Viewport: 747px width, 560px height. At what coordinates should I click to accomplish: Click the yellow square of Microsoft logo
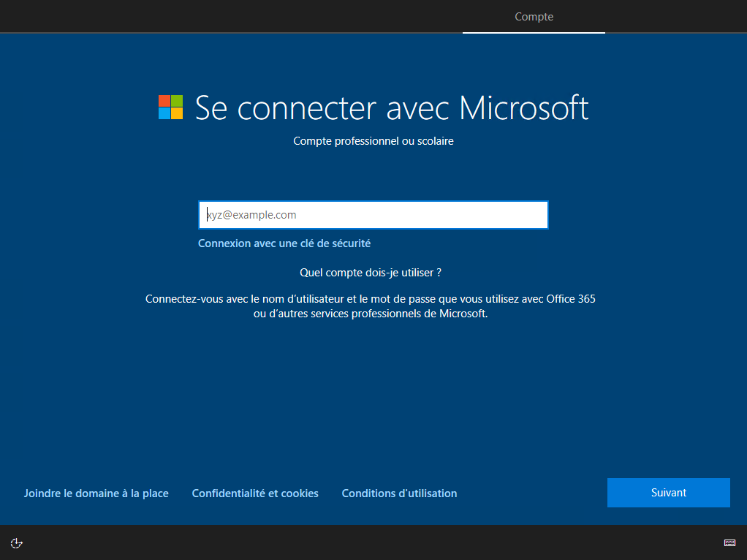pos(177,113)
